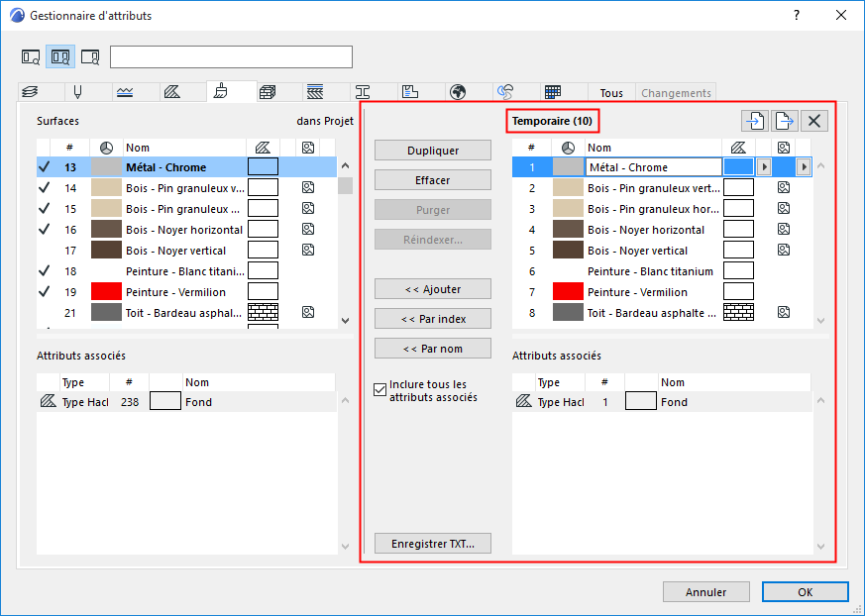Toggle checkmark for project row 16 Noyer horizontal
The image size is (865, 616).
44,230
